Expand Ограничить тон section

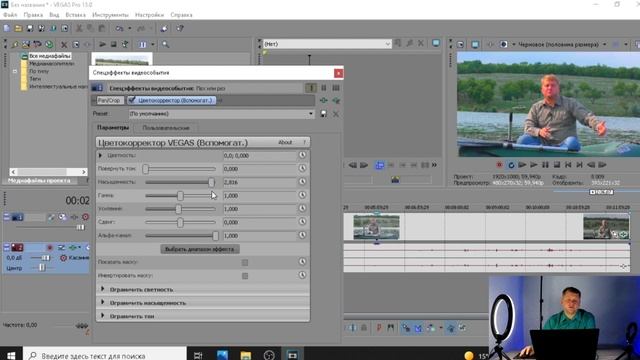[x=102, y=316]
